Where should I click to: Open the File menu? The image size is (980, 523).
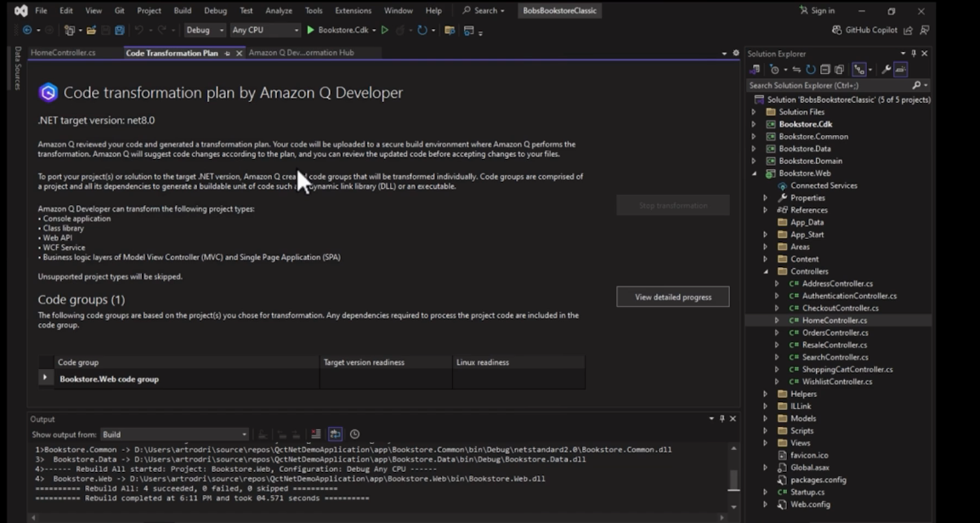pos(41,11)
